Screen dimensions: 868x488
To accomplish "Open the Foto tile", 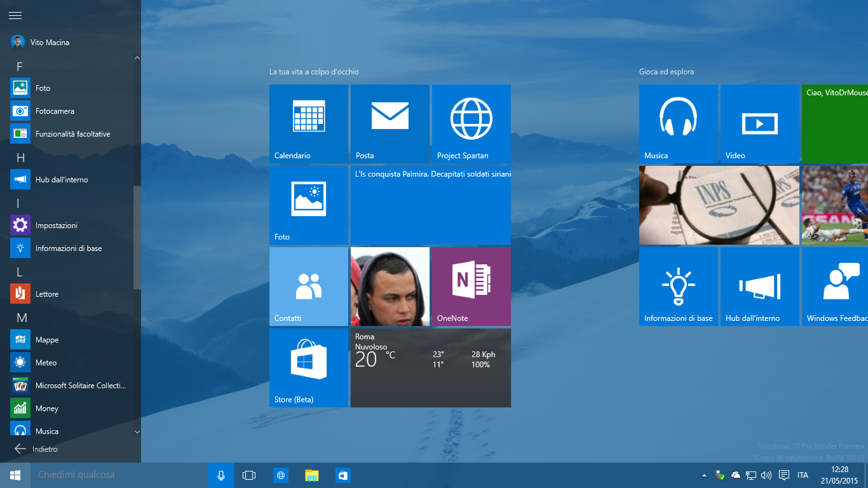I will [309, 205].
